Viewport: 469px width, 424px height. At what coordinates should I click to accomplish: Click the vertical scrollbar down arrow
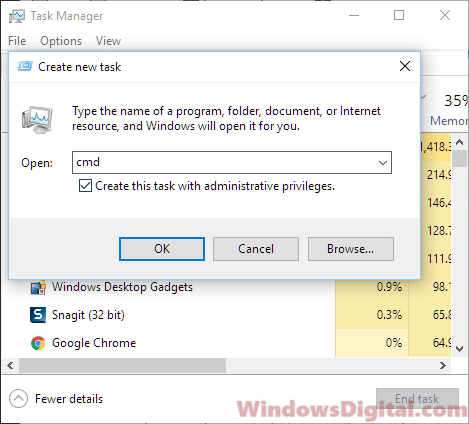point(460,349)
